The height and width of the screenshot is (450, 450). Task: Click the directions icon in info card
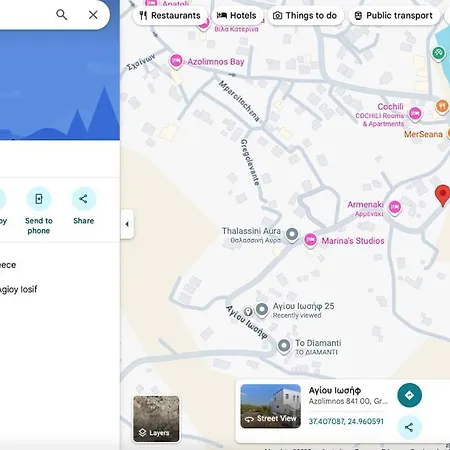(410, 395)
